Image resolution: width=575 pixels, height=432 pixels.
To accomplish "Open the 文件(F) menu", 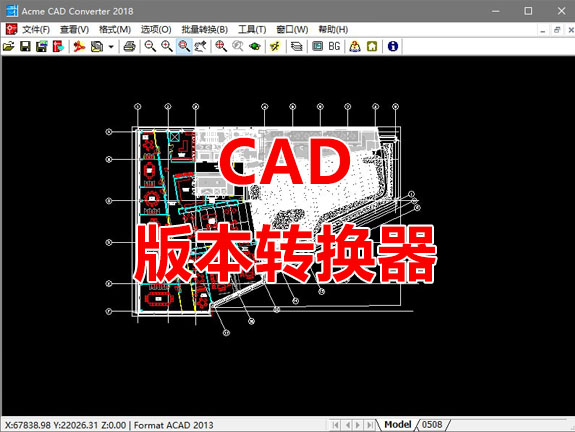I will pos(36,29).
